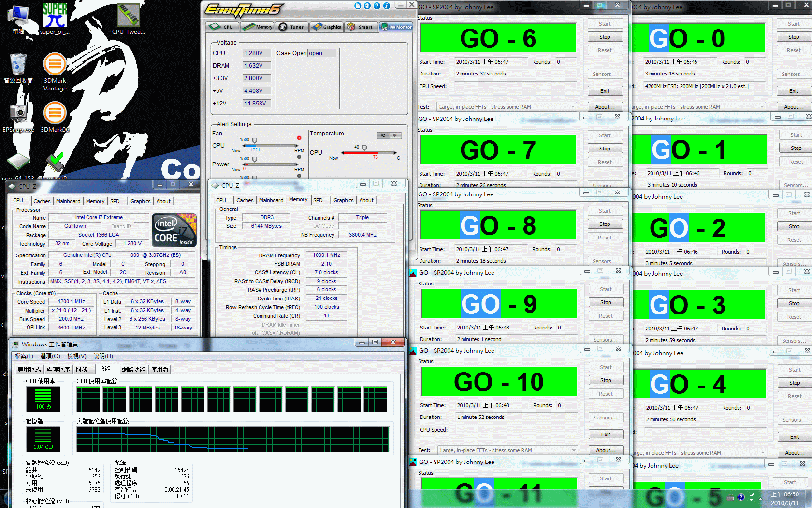Image resolution: width=812 pixels, height=508 pixels.
Task: Click Sensors button in GO - 6 window
Action: click(605, 74)
